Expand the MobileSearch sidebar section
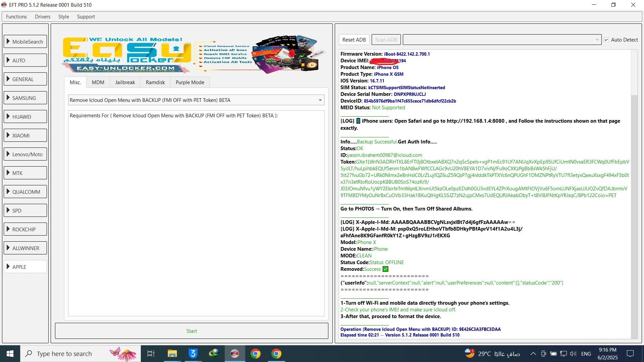The image size is (644, 362). pyautogui.click(x=25, y=42)
